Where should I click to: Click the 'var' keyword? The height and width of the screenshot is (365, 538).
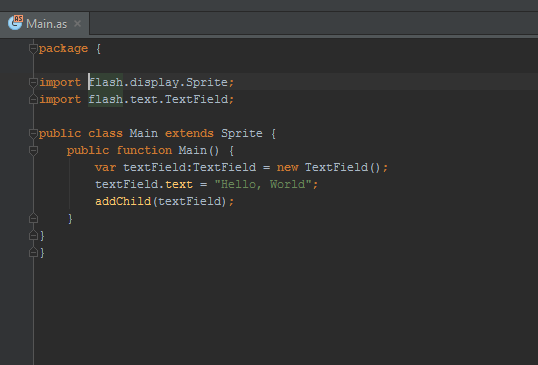tap(105, 167)
